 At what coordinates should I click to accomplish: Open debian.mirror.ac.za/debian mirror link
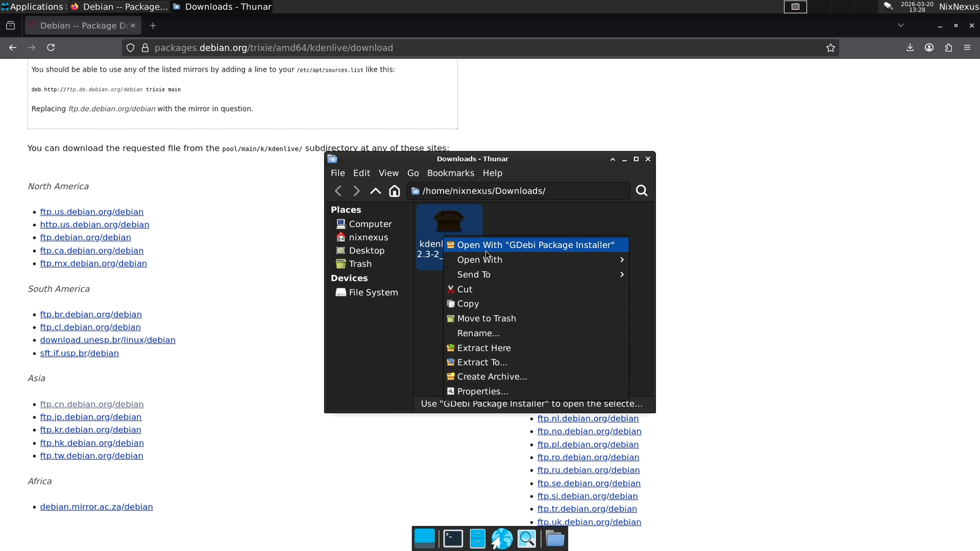pos(97,507)
